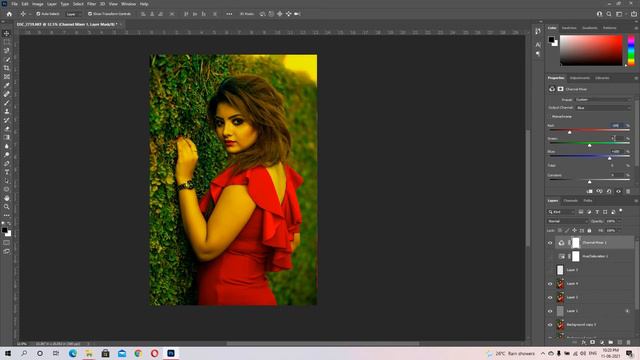Delete layer using Layers panel trash icon
Viewport: 640px width, 360px height.
[629, 342]
